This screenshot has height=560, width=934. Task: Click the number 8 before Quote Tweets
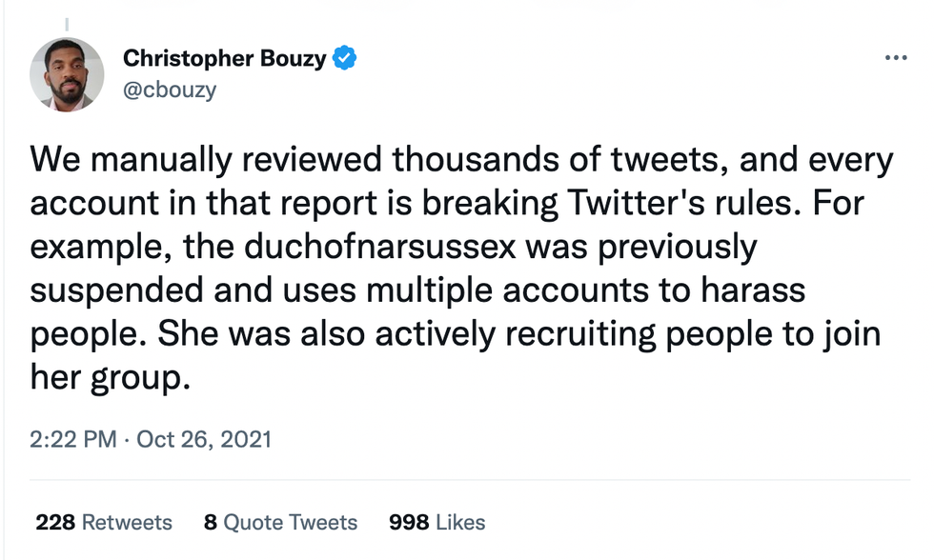[211, 522]
